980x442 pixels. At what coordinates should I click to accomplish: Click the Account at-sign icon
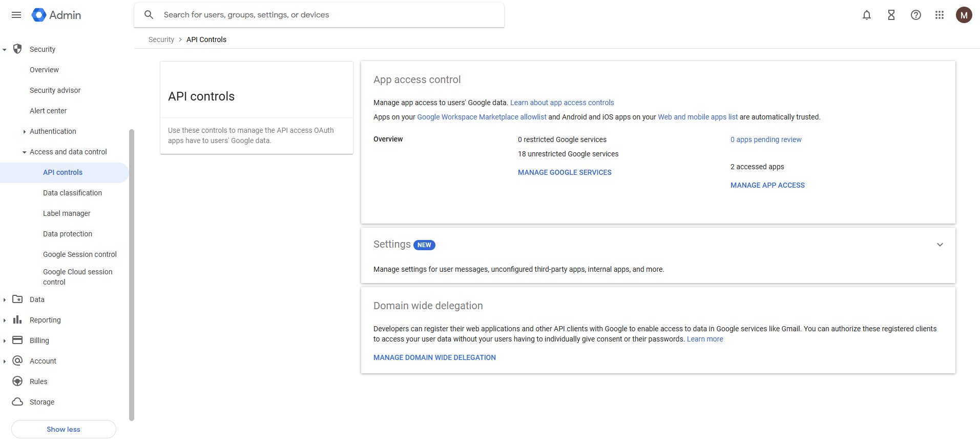click(x=17, y=360)
